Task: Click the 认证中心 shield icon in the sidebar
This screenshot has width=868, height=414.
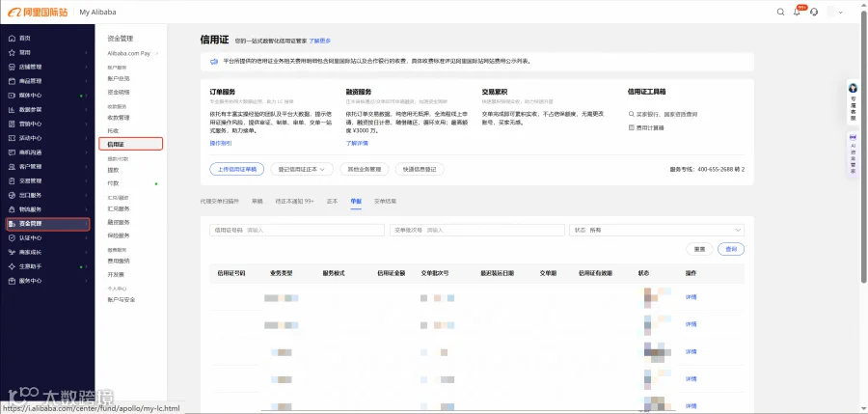Action: click(x=12, y=237)
